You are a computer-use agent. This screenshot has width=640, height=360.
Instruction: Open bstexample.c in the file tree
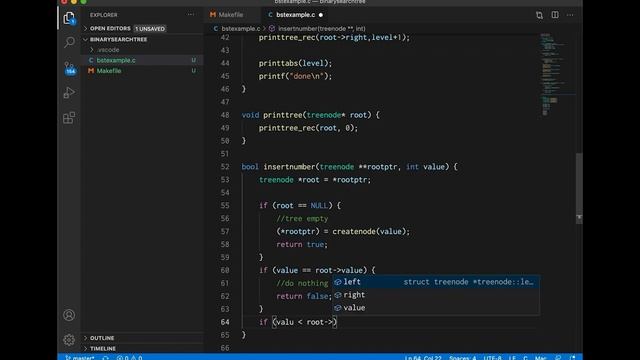tap(142, 60)
